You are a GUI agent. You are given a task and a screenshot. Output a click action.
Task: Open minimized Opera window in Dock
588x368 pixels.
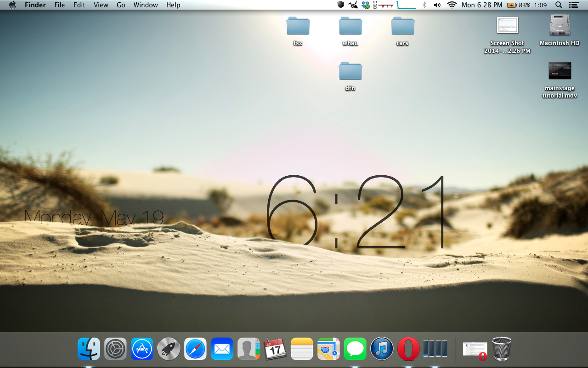tap(475, 351)
